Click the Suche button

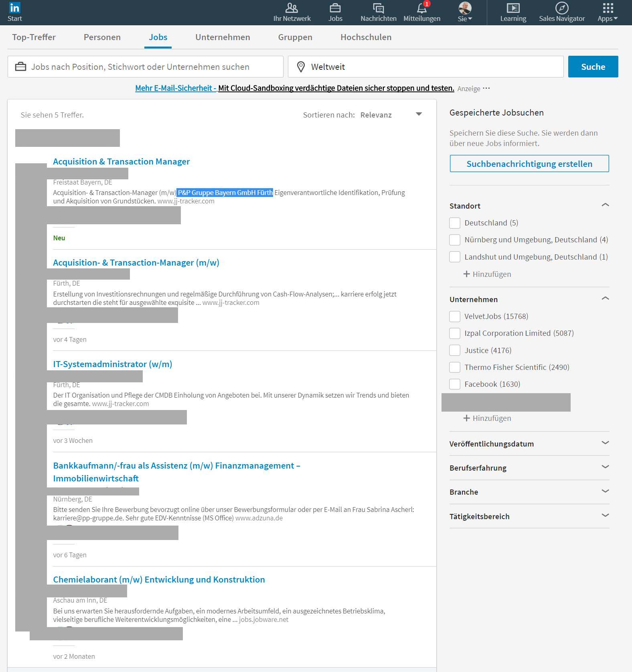(593, 67)
